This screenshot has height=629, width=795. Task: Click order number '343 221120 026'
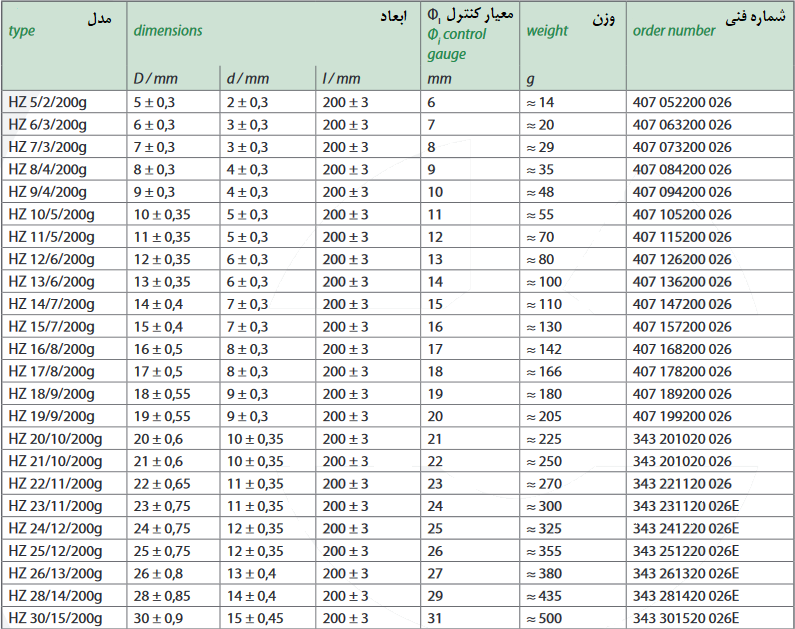pos(682,484)
